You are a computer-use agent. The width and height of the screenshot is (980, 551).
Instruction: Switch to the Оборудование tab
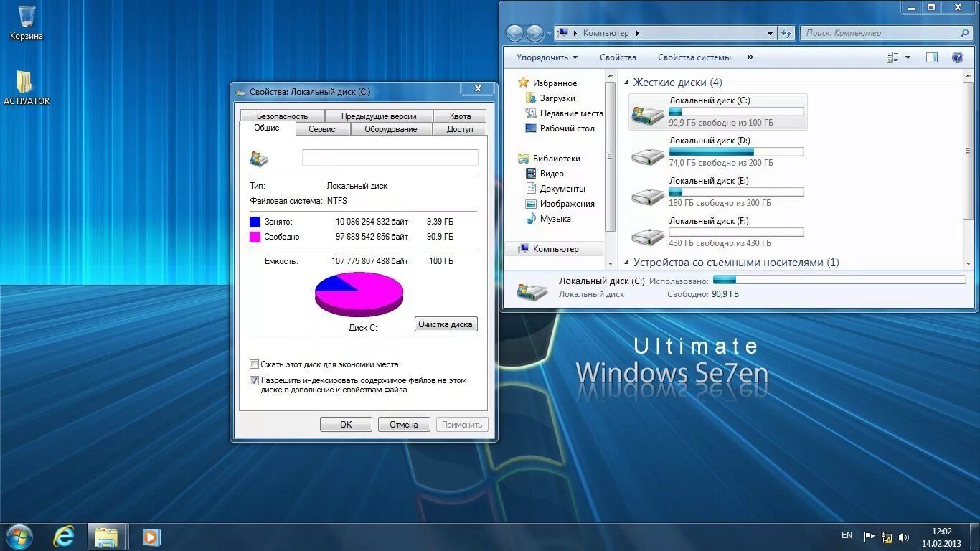coord(391,129)
